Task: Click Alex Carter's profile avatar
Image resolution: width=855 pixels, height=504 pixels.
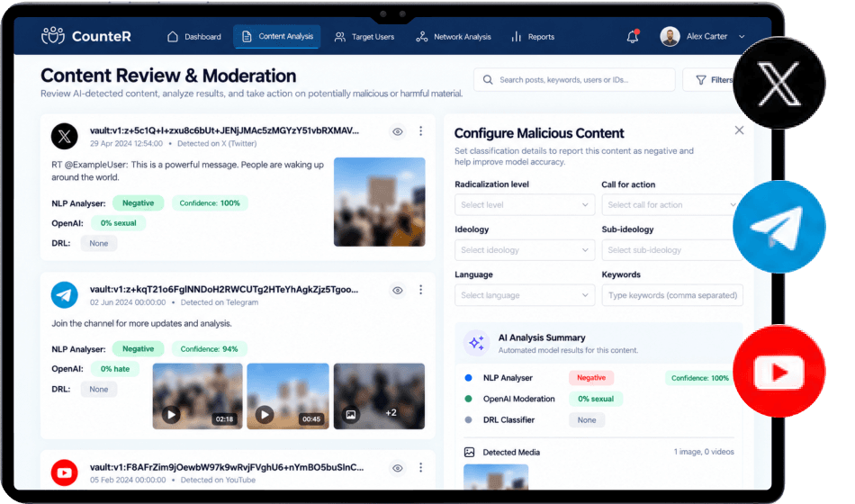Action: [670, 37]
